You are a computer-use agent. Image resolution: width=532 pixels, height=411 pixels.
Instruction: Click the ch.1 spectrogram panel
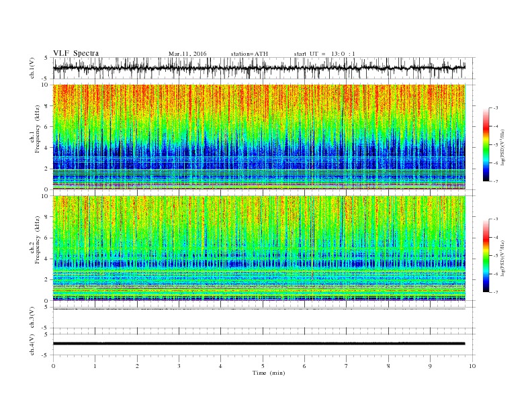[x=259, y=137]
